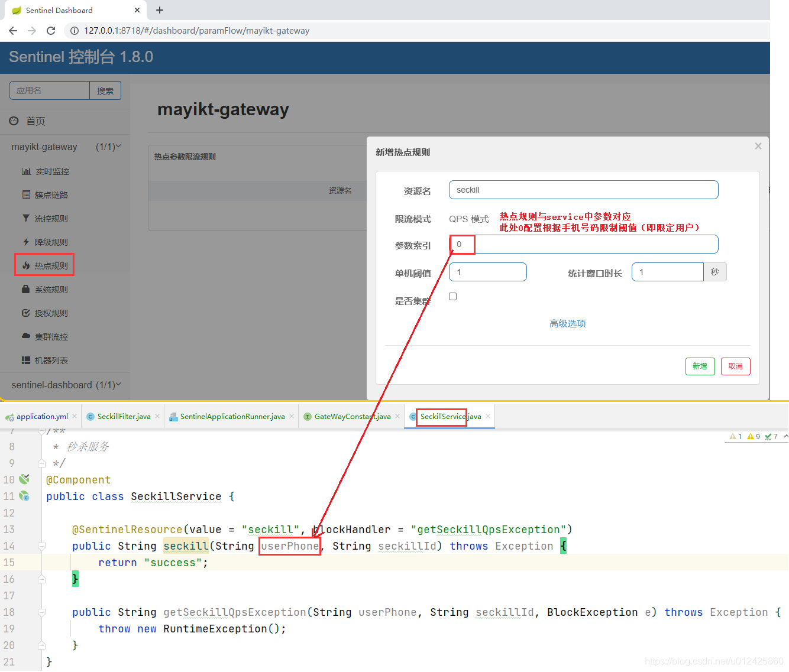Click the gutter icon at line 11

24,496
